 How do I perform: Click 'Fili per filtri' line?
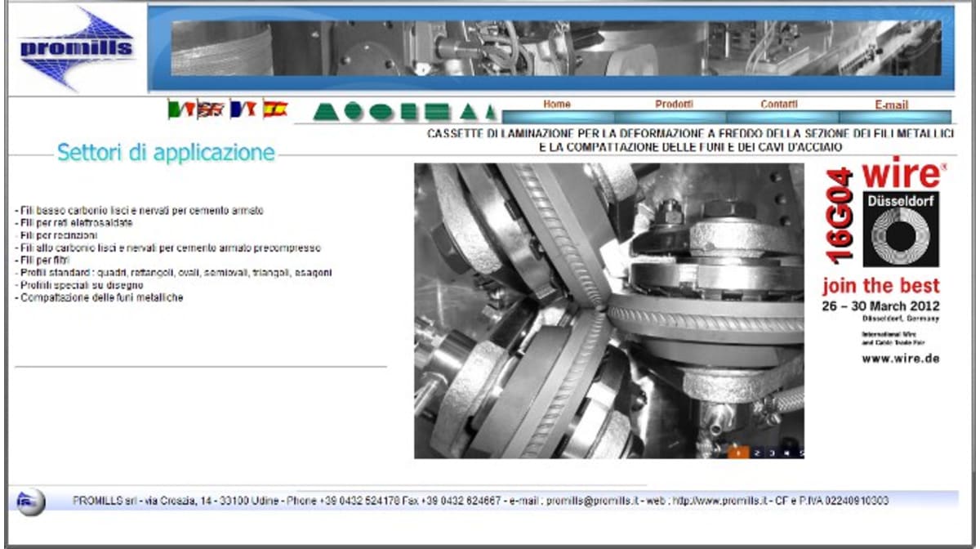click(43, 260)
